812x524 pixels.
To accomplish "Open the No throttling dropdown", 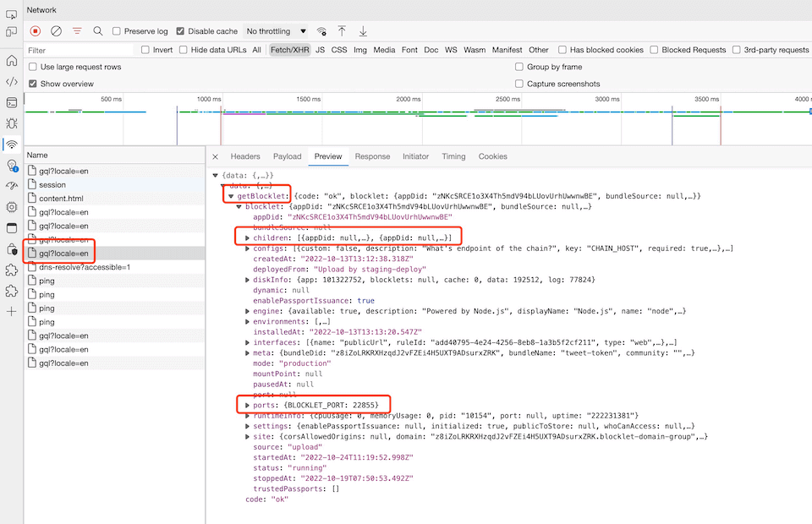I will 276,31.
